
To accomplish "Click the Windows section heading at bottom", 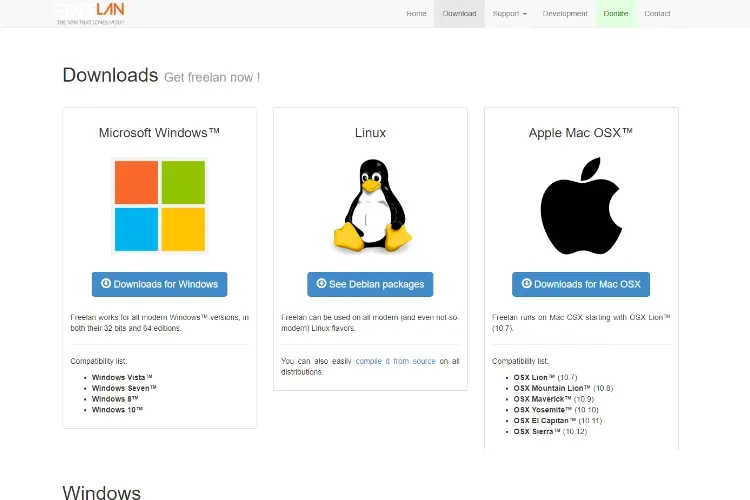I will [101, 492].
